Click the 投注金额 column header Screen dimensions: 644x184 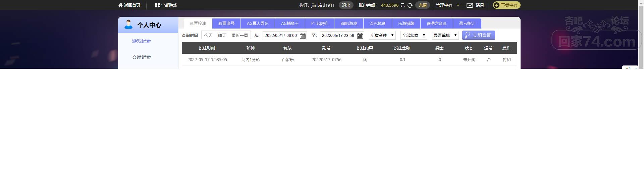pos(402,48)
